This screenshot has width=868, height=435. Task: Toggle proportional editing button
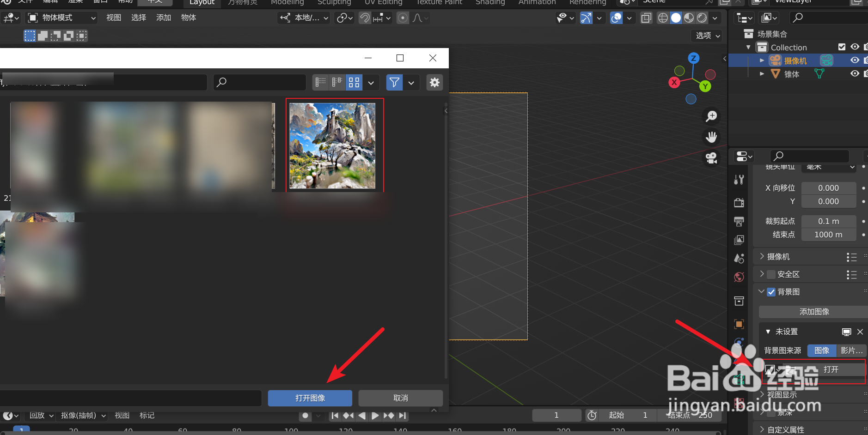403,18
